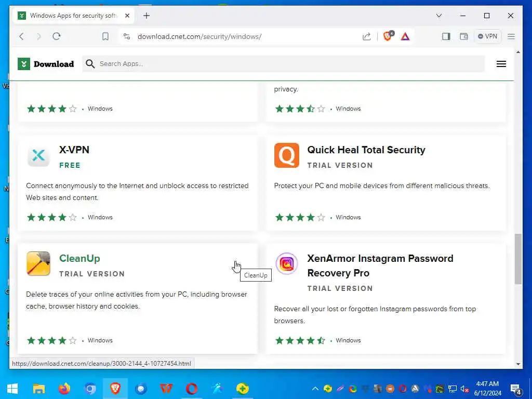Open File Explorer from taskbar
This screenshot has width=532, height=399.
click(x=38, y=389)
